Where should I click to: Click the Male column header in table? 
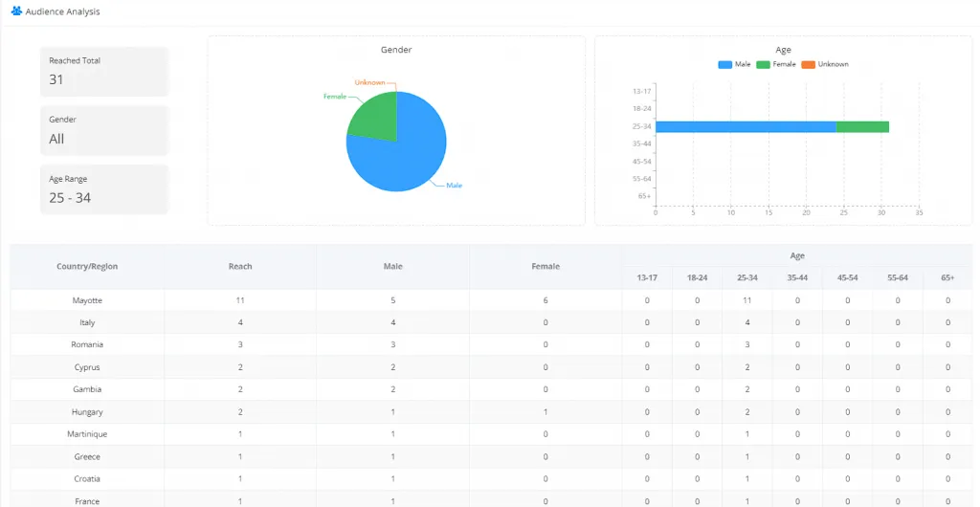pos(392,266)
